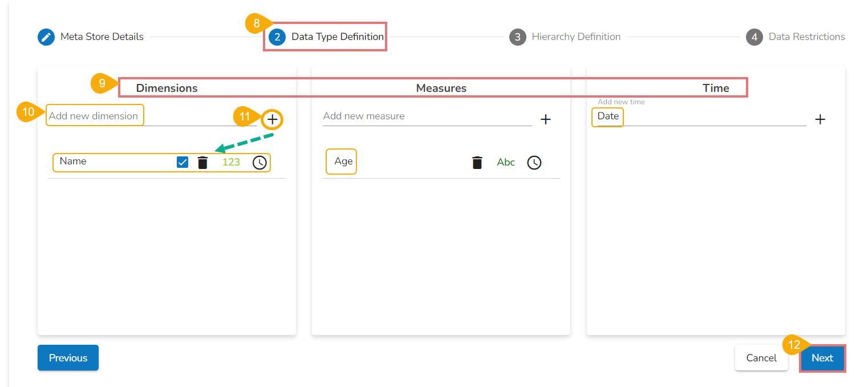Go back with Previous button

click(x=68, y=358)
